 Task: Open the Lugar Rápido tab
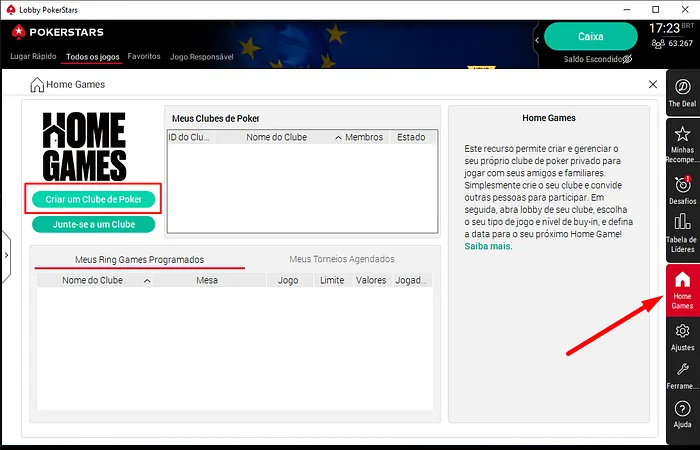tap(33, 57)
